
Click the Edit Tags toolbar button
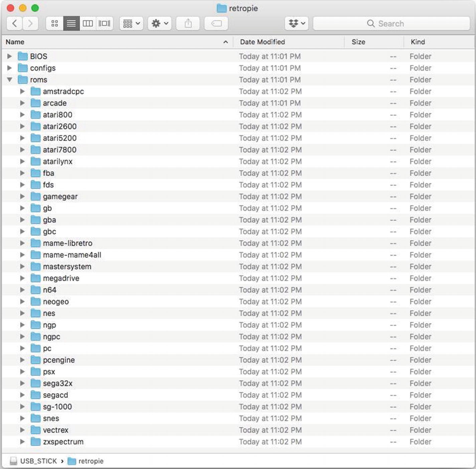tap(216, 23)
